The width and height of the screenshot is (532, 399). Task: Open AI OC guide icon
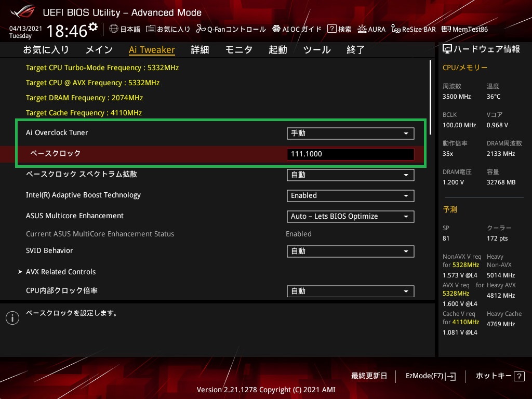[x=276, y=29]
